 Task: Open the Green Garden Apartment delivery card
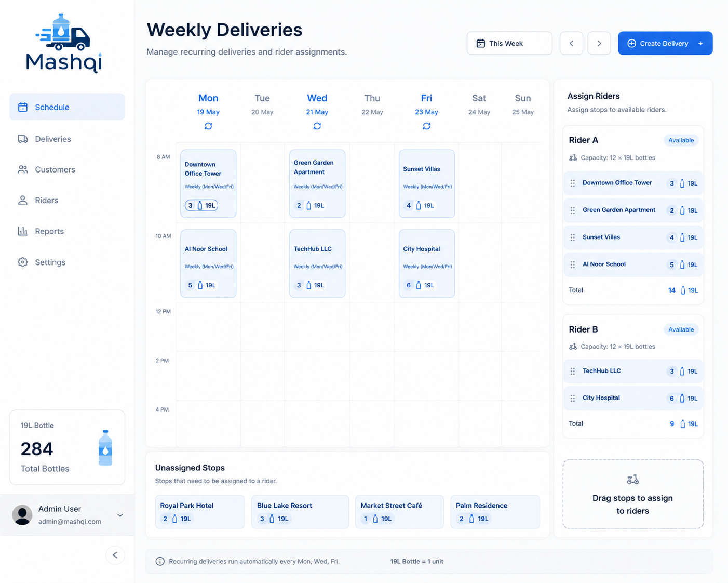pyautogui.click(x=317, y=183)
